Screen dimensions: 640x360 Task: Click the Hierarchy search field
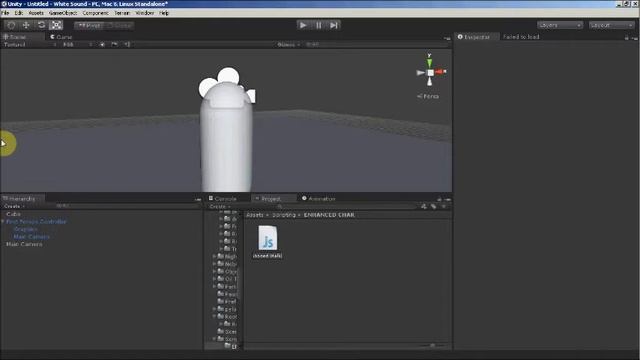127,206
